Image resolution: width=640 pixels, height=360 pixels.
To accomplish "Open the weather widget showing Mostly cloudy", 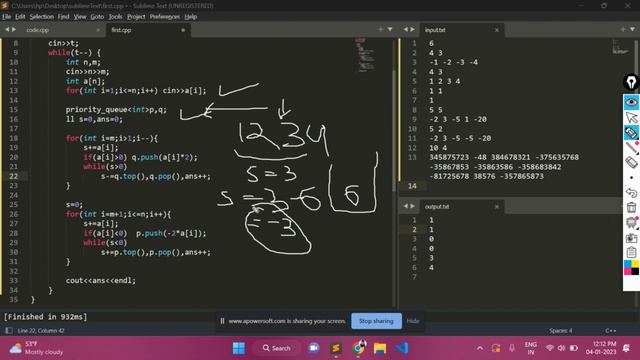I will pos(37,348).
